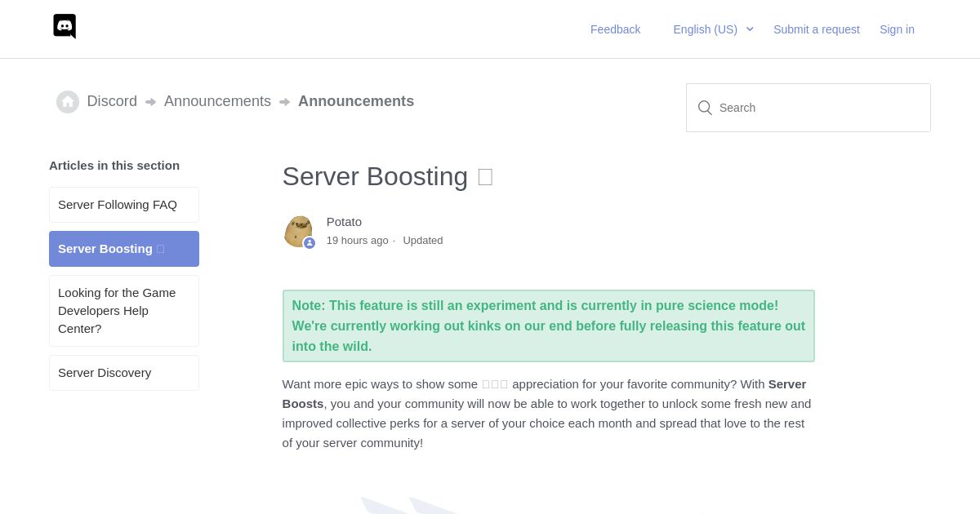Click the home icon in breadcrumb

[x=68, y=102]
